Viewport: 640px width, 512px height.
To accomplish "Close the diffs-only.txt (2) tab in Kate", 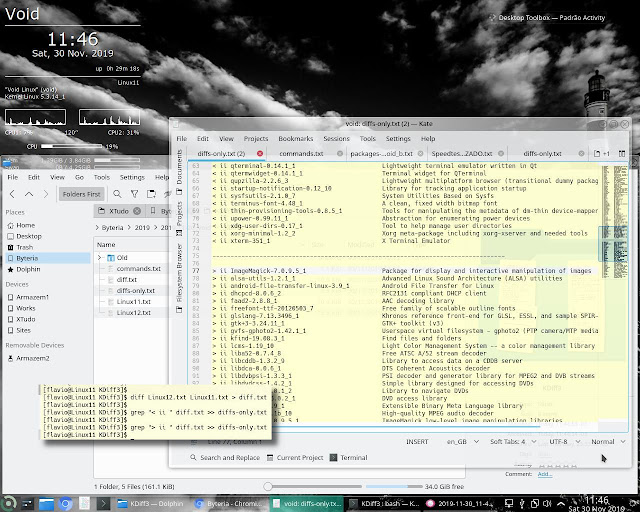I will (x=260, y=154).
